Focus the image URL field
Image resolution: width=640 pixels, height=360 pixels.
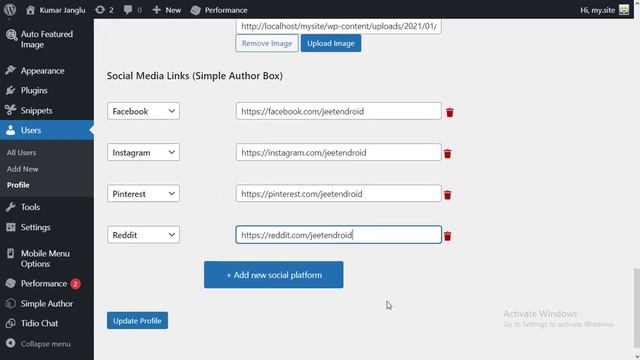pyautogui.click(x=338, y=26)
